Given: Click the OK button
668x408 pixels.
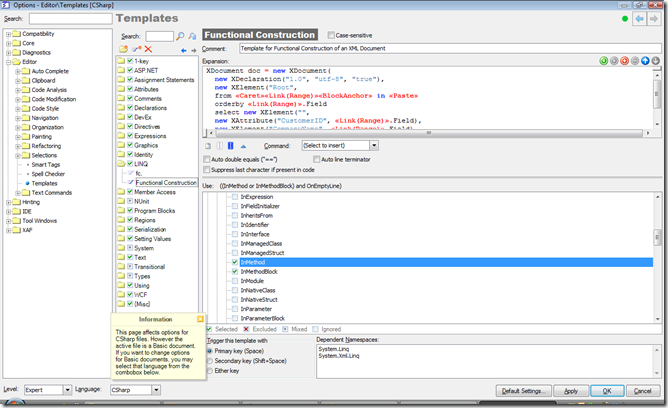Looking at the screenshot, I should tap(607, 391).
